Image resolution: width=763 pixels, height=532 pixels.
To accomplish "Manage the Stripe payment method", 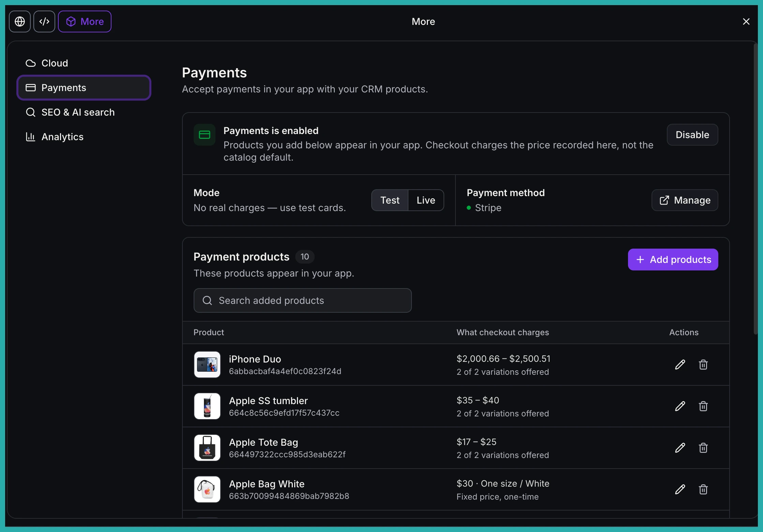I will [685, 200].
